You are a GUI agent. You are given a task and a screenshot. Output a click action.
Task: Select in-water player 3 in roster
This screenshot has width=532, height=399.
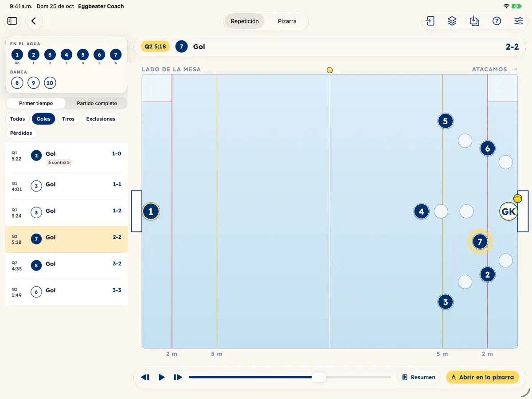[50, 55]
